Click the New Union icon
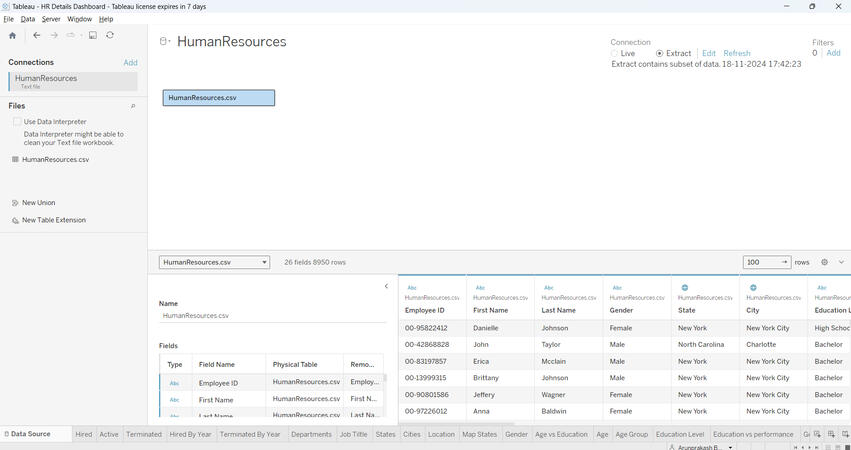The width and height of the screenshot is (851, 450). click(15, 203)
